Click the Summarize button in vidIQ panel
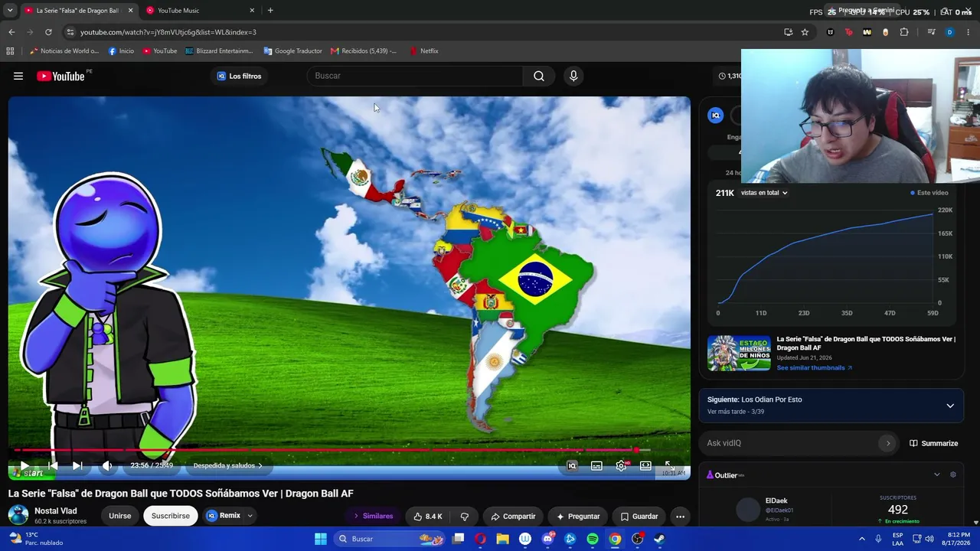This screenshot has height=551, width=980. 933,443
